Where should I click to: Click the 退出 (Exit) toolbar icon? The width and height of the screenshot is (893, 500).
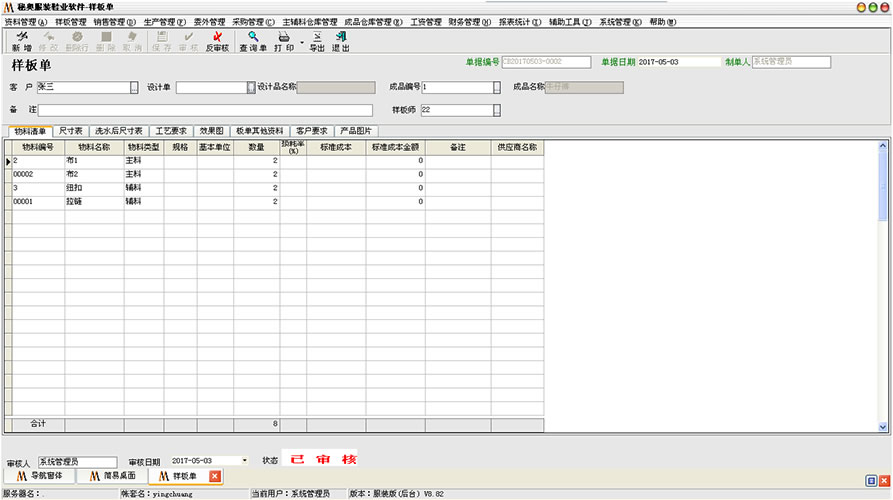[341, 40]
